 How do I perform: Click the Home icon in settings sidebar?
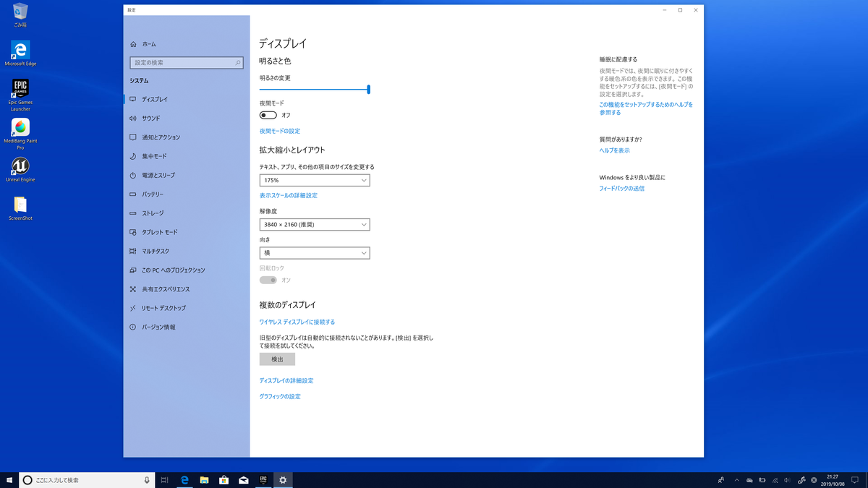click(x=133, y=44)
